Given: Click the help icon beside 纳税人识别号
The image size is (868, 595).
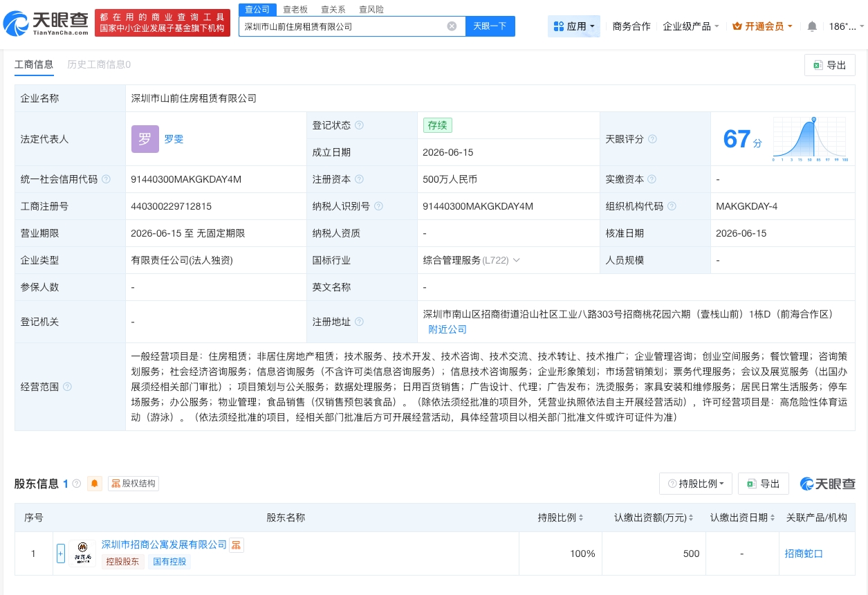Looking at the screenshot, I should click(378, 206).
